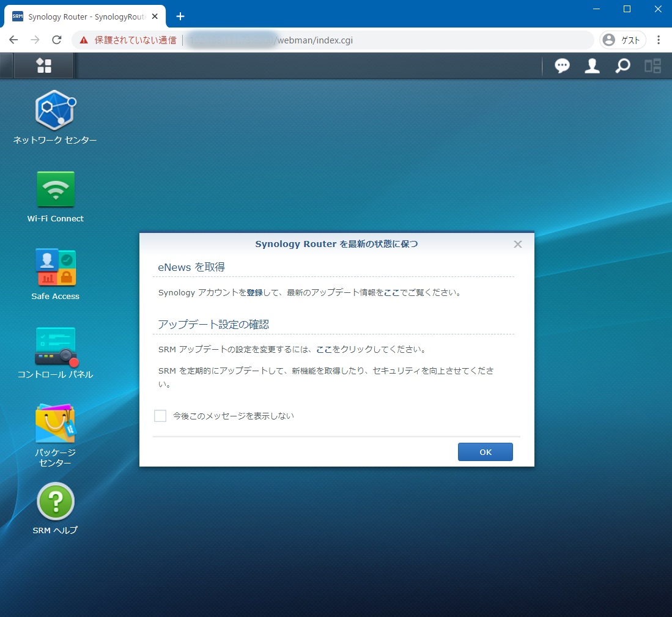Open SRM ヘルプ desktop icon
Screen dimensions: 672x617
click(x=55, y=509)
